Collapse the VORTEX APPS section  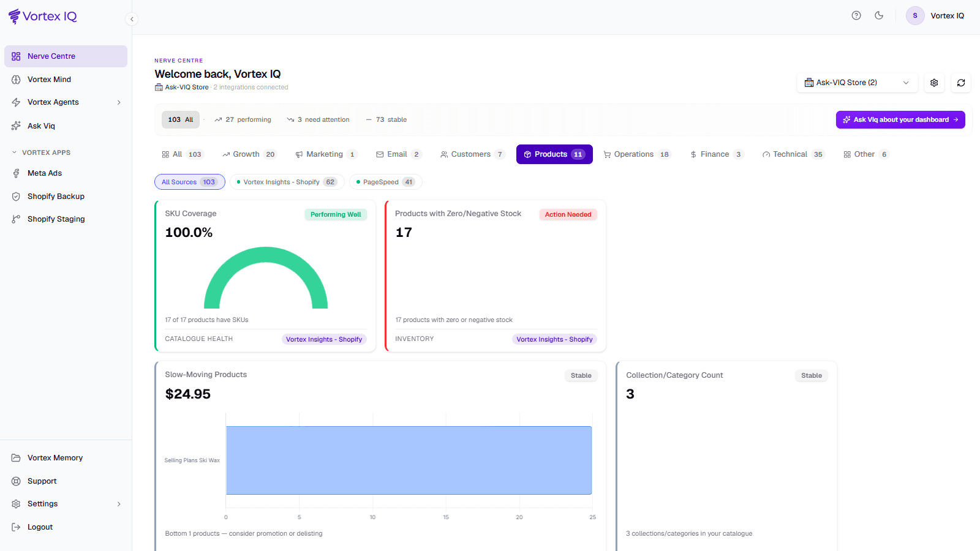click(x=41, y=152)
